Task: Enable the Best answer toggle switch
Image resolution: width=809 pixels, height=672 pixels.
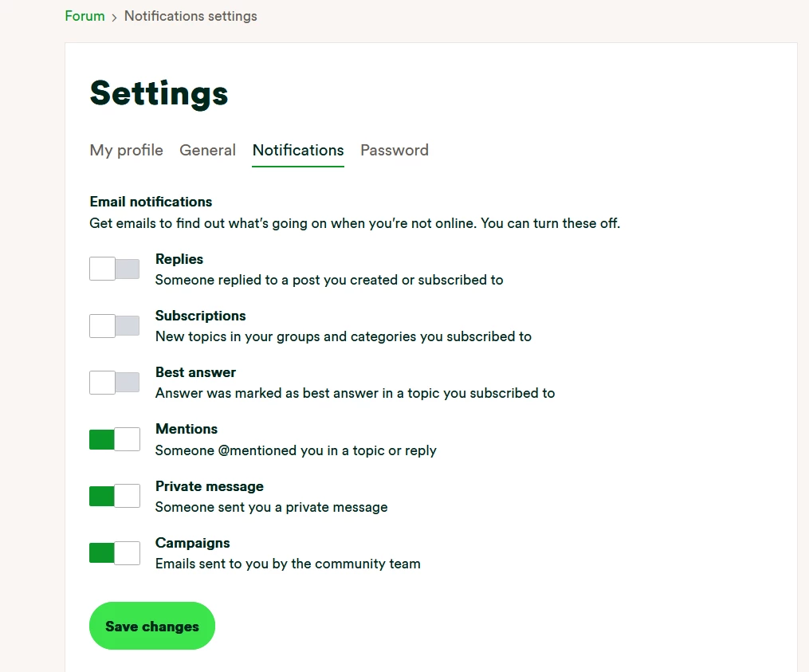Action: pos(114,383)
